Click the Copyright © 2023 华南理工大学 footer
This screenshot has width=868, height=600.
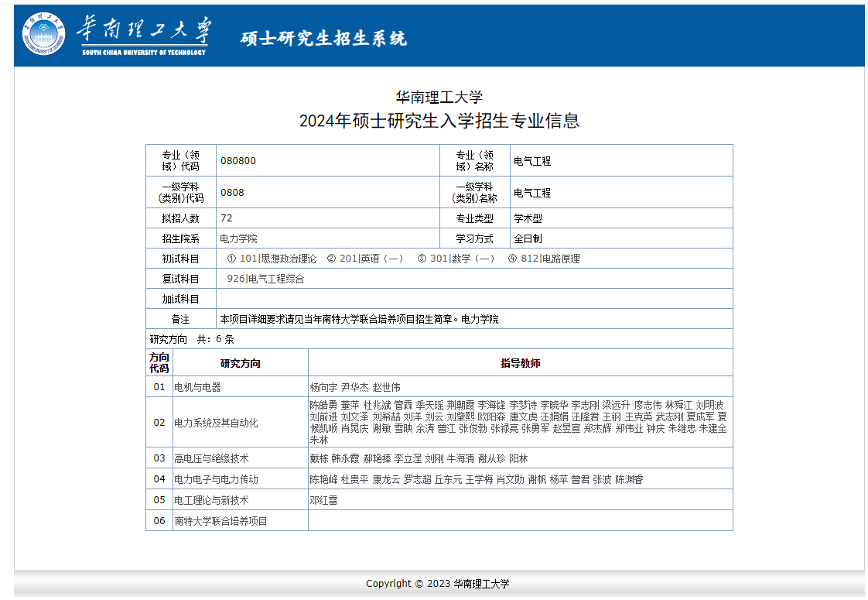tap(437, 584)
